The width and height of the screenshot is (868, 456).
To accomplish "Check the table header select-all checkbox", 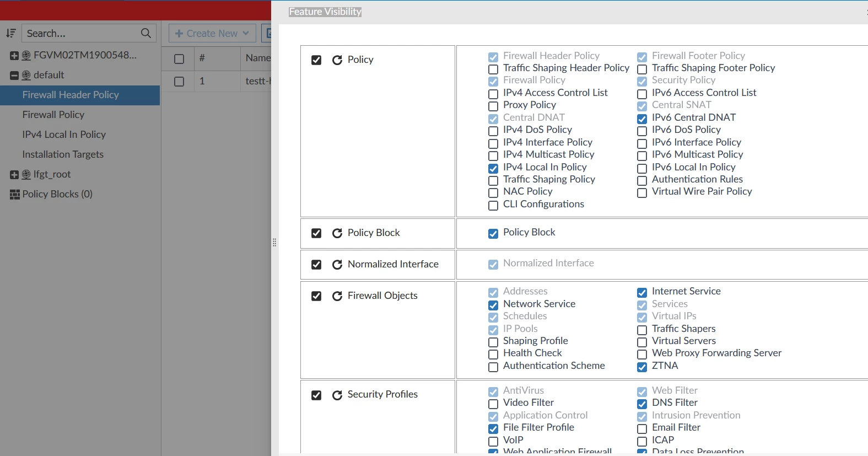I will (x=179, y=58).
